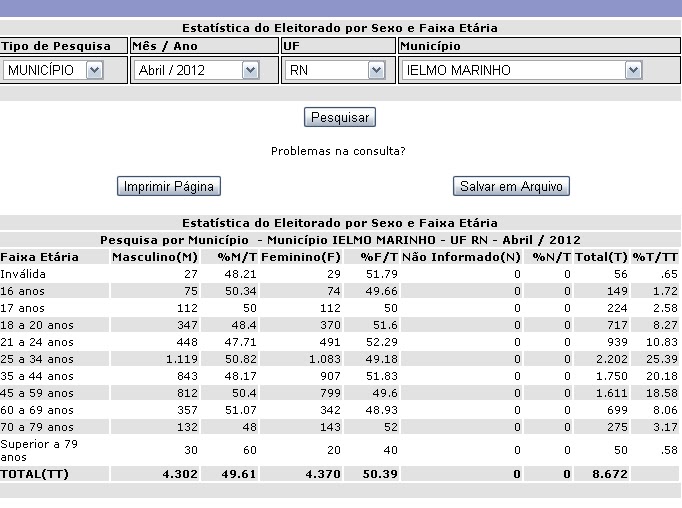The width and height of the screenshot is (682, 508).
Task: Open the Problemas na consulta? link
Action: pyautogui.click(x=338, y=151)
